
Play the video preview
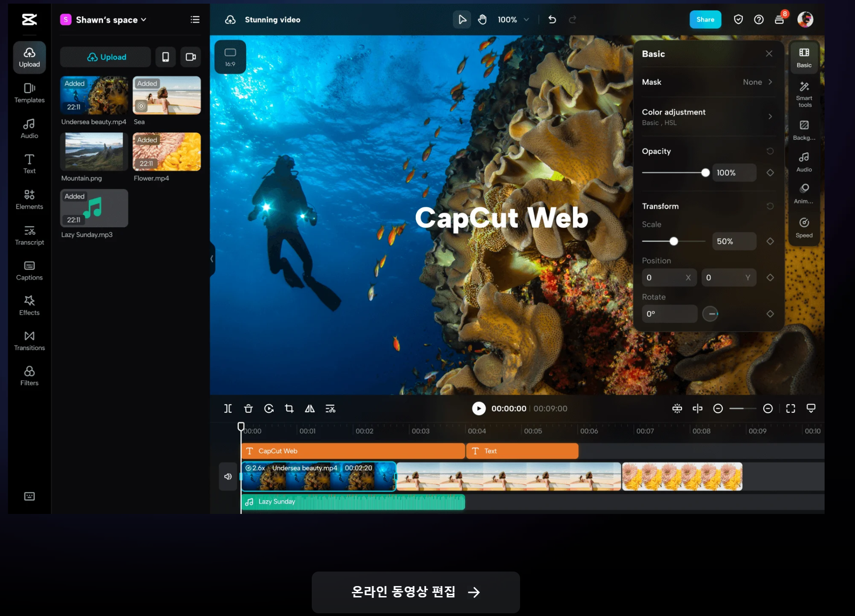[479, 409]
